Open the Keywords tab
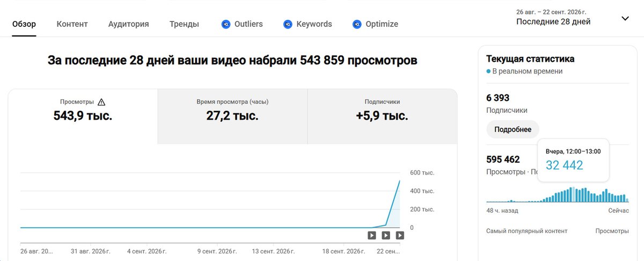This screenshot has height=261, width=644. click(x=308, y=24)
